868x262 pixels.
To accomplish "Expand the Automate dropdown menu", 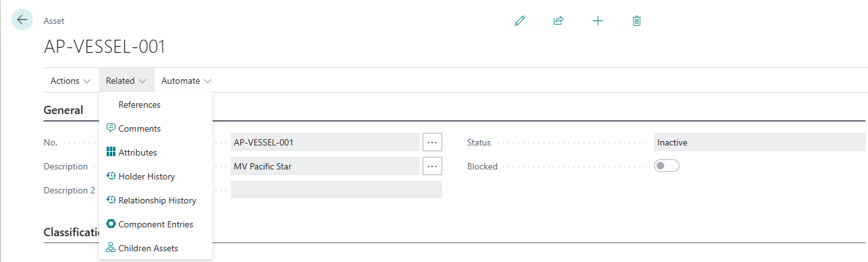I will point(186,81).
